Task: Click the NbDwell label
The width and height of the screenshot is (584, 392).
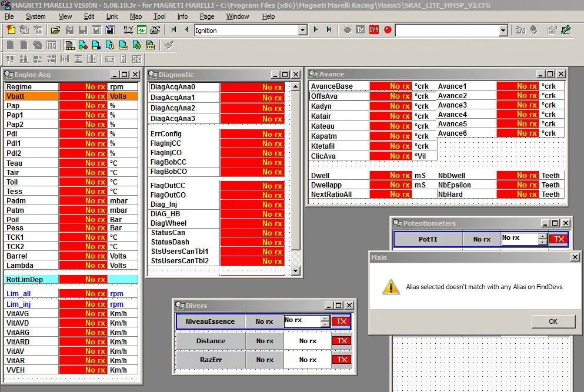Action: pyautogui.click(x=452, y=176)
